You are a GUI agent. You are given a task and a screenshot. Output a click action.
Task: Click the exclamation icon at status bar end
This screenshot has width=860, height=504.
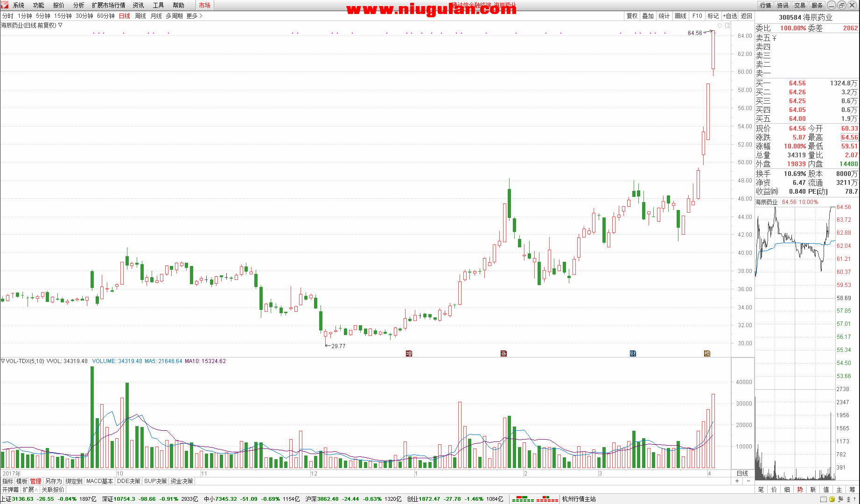coord(855,499)
